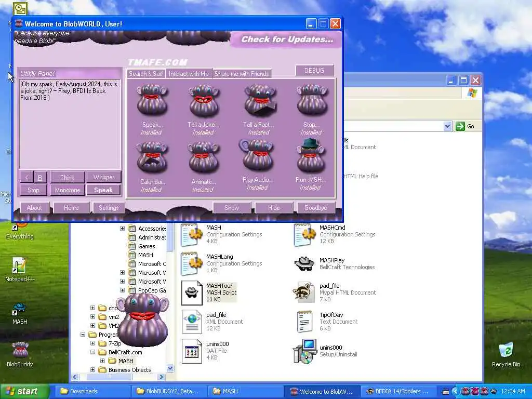Click the Tell a Joke blob icon

(x=204, y=101)
